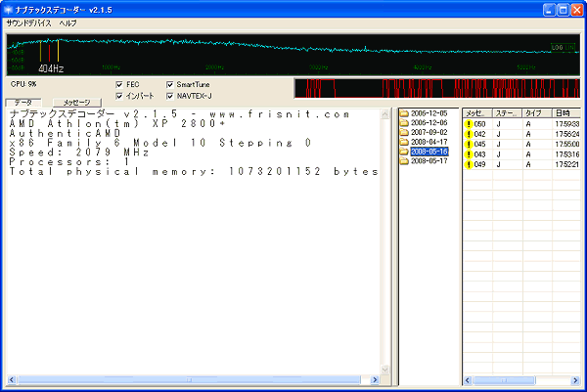The image size is (587, 392).
Task: Click the horizontal scrollbar thumb under the data text
Action: click(x=189, y=380)
